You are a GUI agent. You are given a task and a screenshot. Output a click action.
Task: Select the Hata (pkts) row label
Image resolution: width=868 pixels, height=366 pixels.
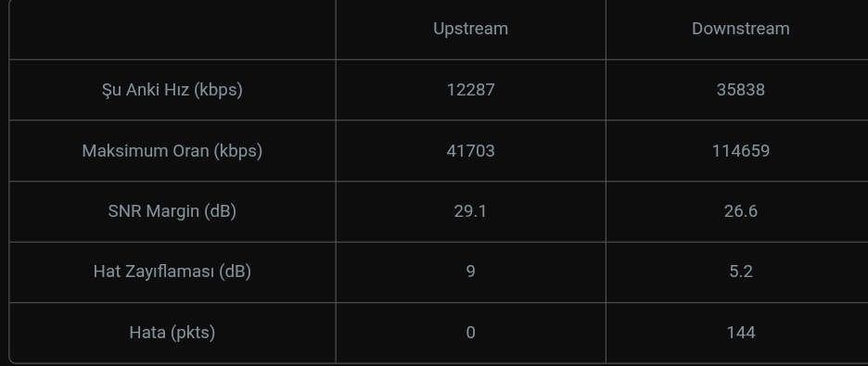(172, 333)
